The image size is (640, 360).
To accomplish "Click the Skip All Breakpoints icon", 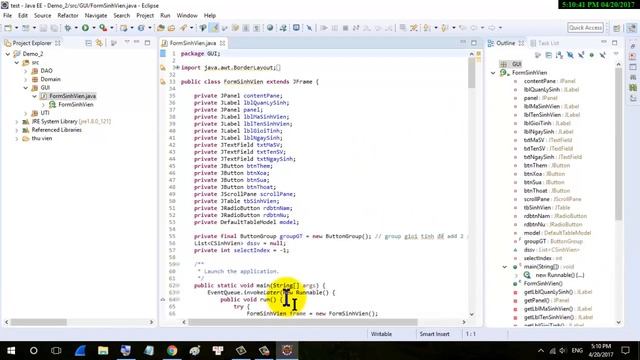I will (x=309, y=28).
